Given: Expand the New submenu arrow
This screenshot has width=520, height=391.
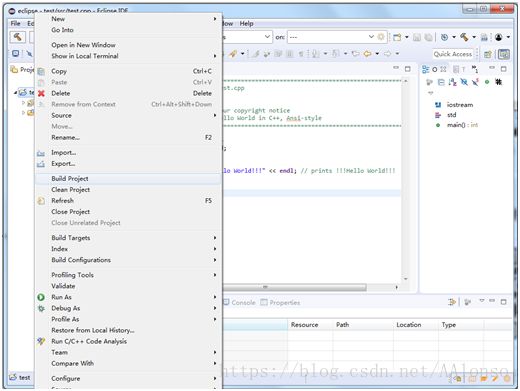Looking at the screenshot, I should (x=215, y=19).
